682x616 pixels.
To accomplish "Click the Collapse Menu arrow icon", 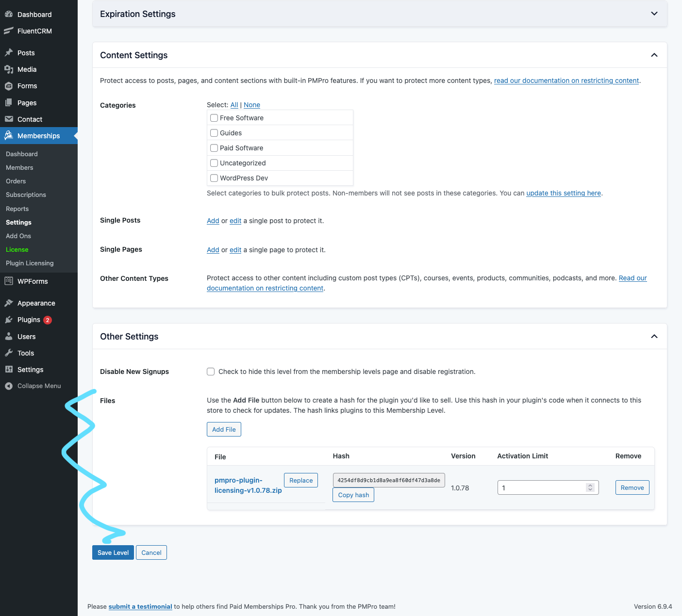I will tap(9, 386).
